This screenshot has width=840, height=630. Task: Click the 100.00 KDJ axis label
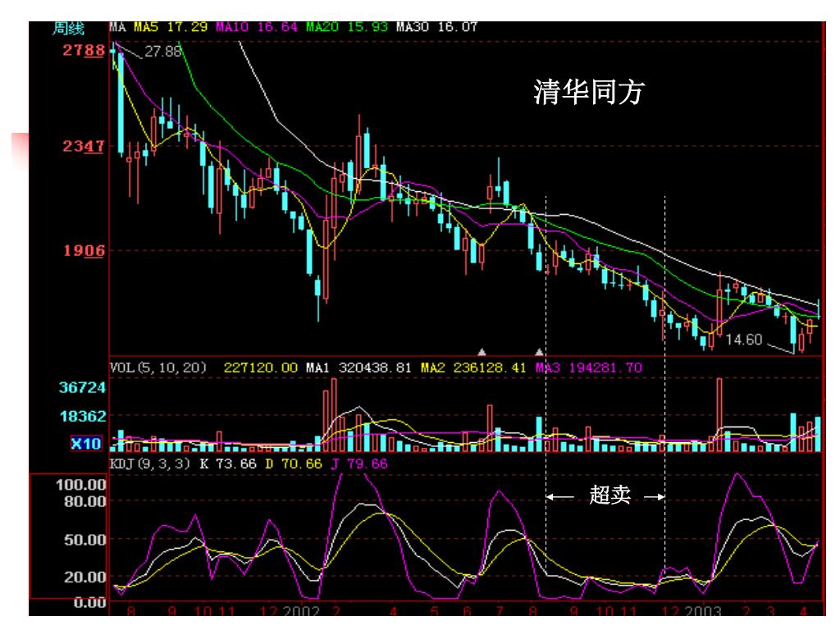pyautogui.click(x=81, y=485)
